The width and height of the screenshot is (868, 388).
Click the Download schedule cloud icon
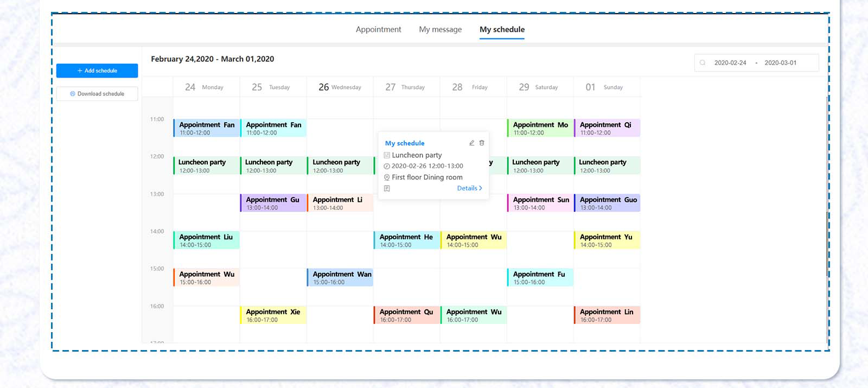pyautogui.click(x=73, y=94)
